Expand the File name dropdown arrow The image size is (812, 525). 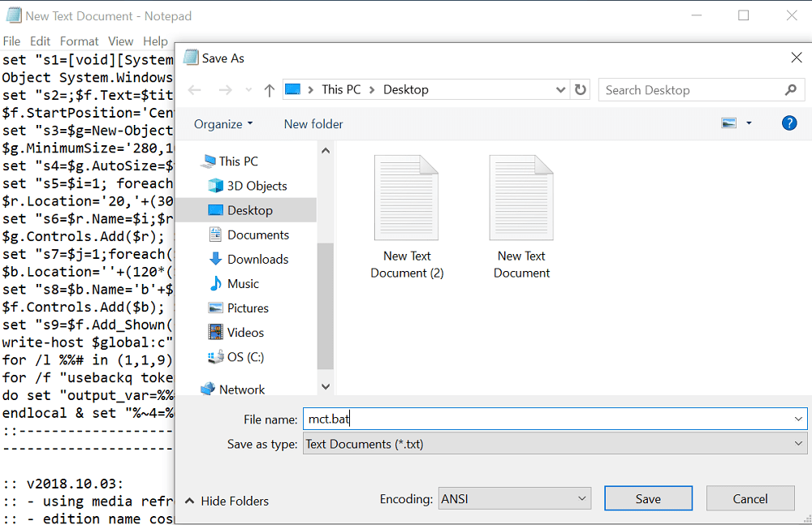coord(798,419)
